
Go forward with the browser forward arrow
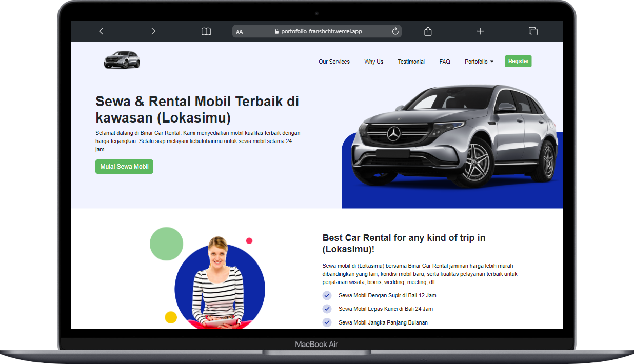point(153,31)
